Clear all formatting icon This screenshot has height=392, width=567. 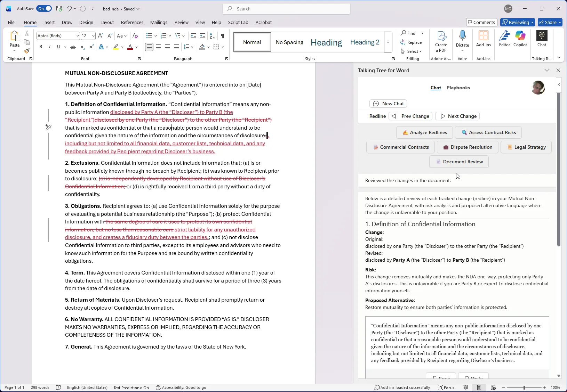tap(135, 36)
